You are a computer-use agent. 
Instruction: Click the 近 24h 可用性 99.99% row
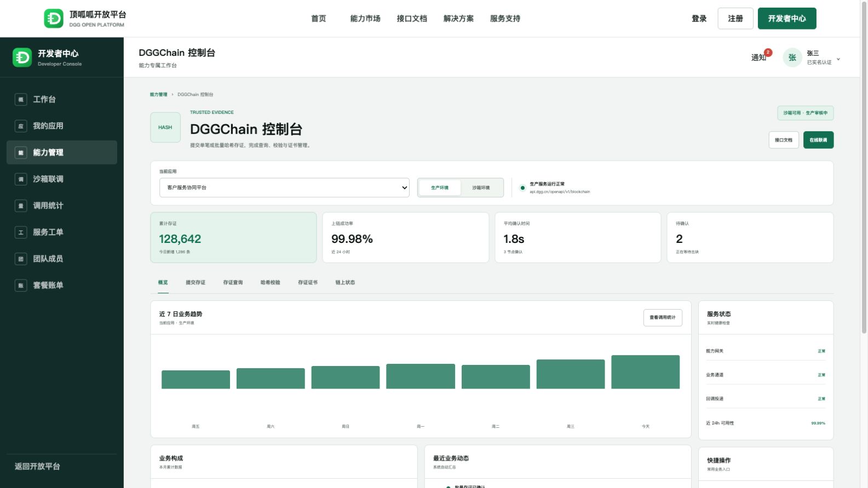pos(766,423)
